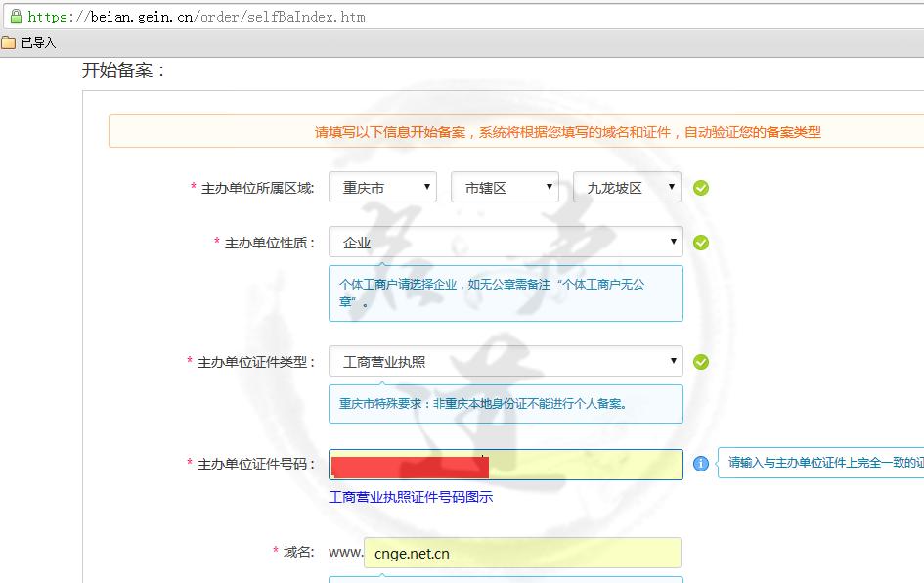
Task: Click the green checkmark beside the region selectors
Action: pyautogui.click(x=701, y=187)
